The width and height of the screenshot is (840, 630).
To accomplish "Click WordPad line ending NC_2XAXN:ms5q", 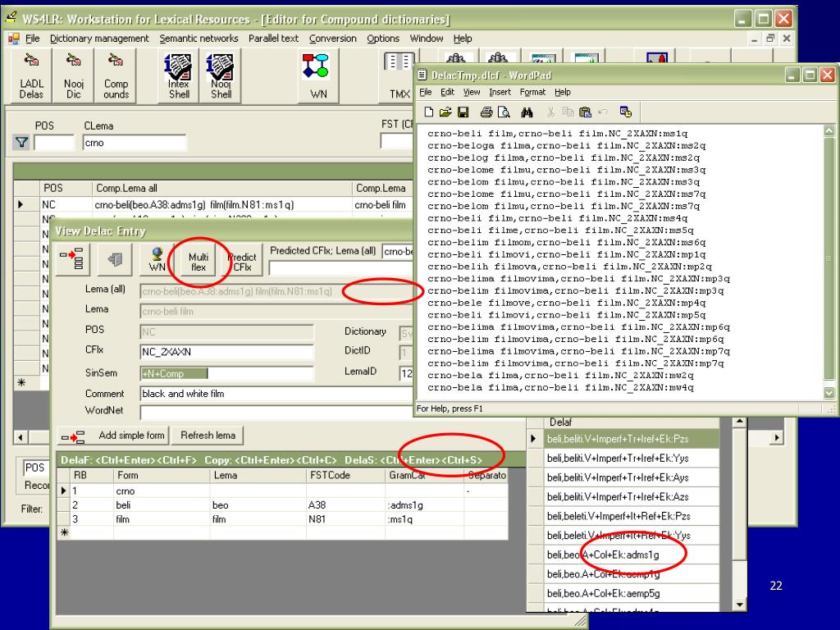I will [560, 231].
